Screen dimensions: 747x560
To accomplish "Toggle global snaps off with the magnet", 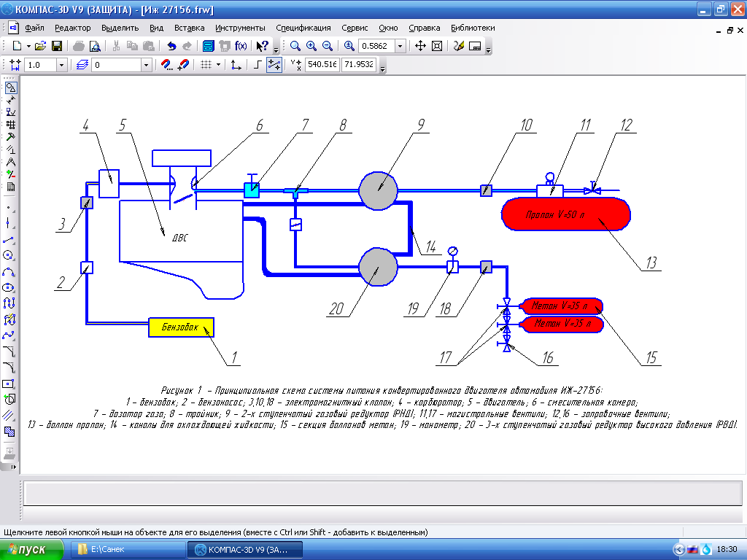I will pyautogui.click(x=183, y=65).
